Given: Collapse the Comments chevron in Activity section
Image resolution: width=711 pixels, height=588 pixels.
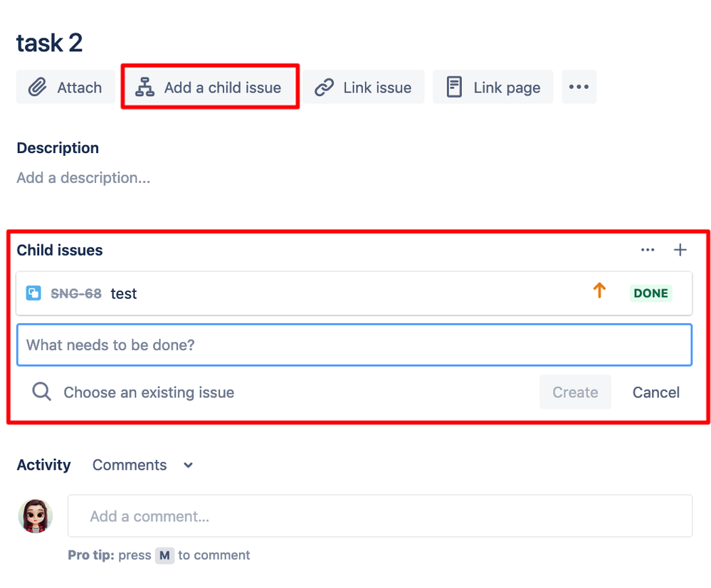Looking at the screenshot, I should (187, 465).
